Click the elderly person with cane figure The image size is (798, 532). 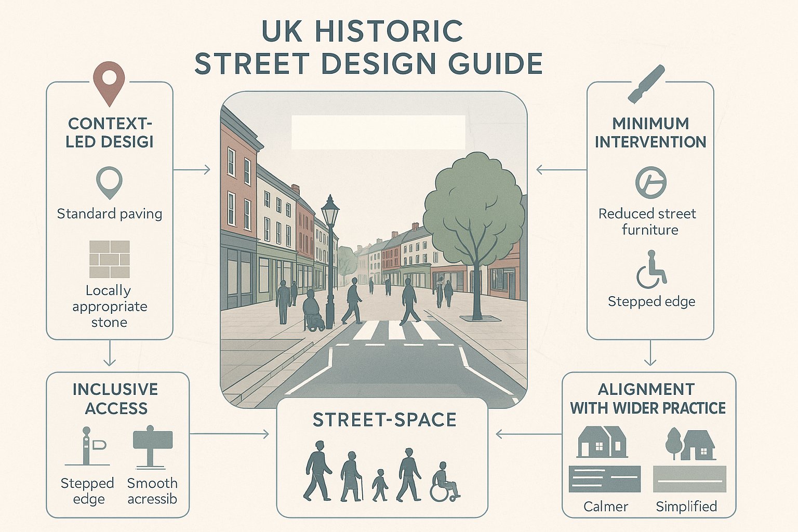pos(352,476)
